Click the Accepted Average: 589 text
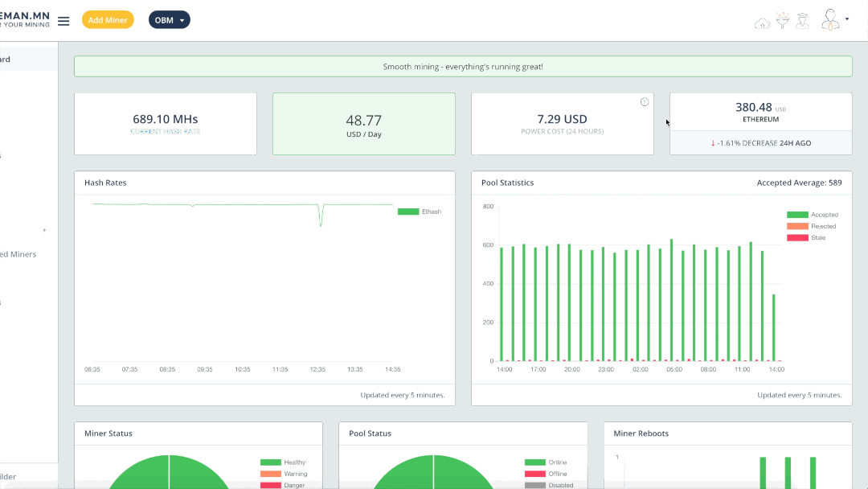 point(800,183)
